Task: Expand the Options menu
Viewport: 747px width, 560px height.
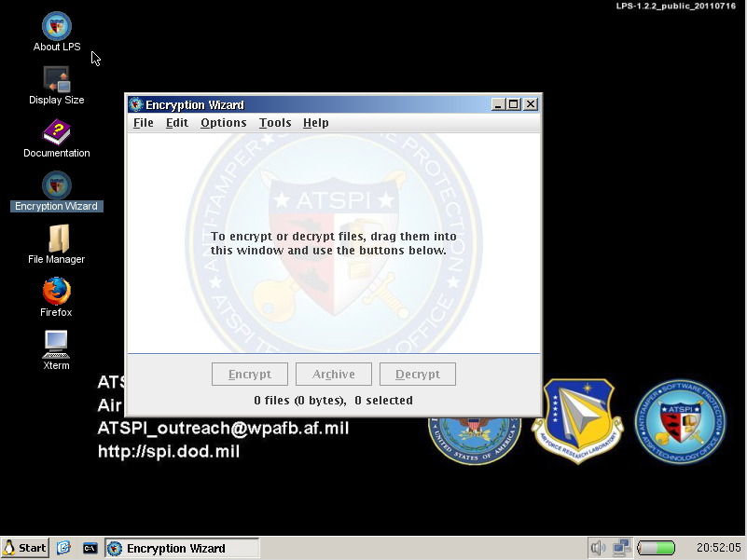Action: pos(224,123)
